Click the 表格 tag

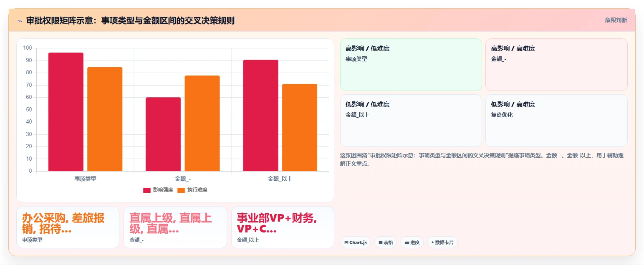(x=386, y=242)
